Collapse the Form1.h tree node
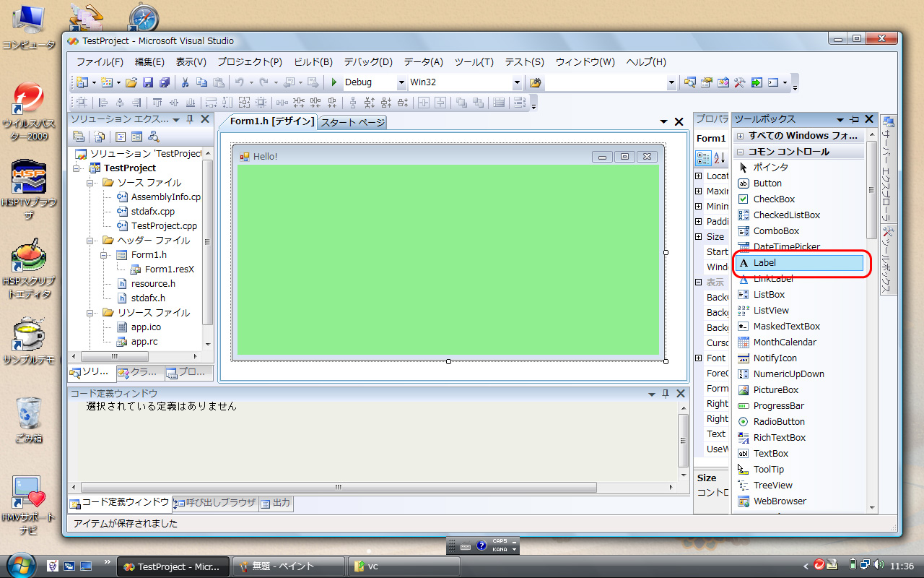The height and width of the screenshot is (578, 924). [105, 255]
